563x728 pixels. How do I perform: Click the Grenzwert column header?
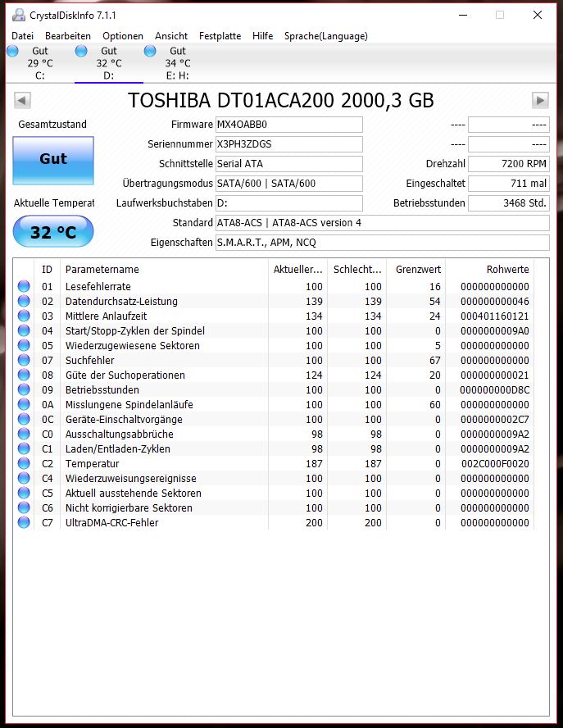(x=415, y=269)
